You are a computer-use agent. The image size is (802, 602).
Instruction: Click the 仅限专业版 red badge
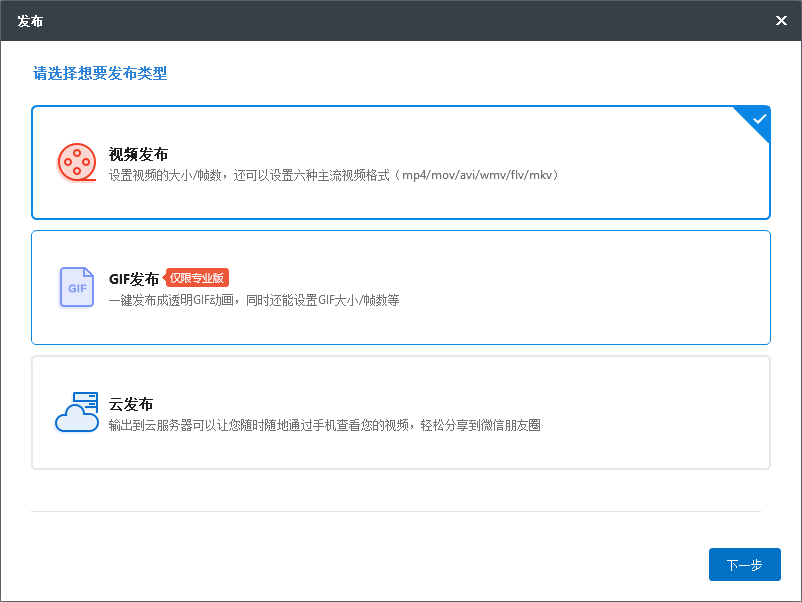point(196,278)
